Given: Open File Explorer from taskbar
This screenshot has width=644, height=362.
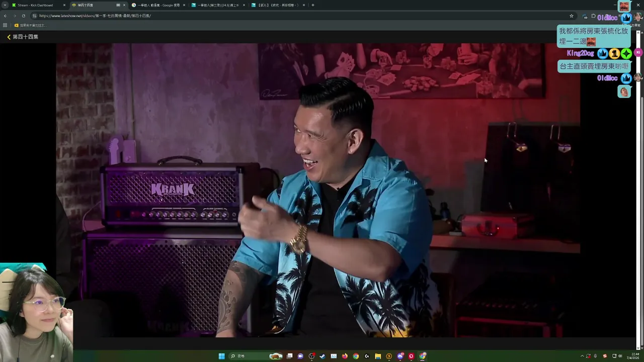Looking at the screenshot, I should click(x=378, y=356).
